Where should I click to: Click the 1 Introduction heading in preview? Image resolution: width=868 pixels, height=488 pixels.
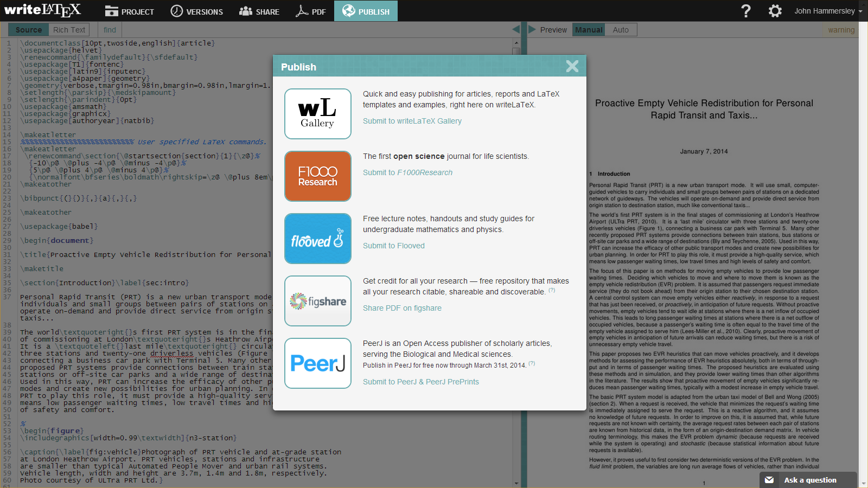click(x=610, y=174)
